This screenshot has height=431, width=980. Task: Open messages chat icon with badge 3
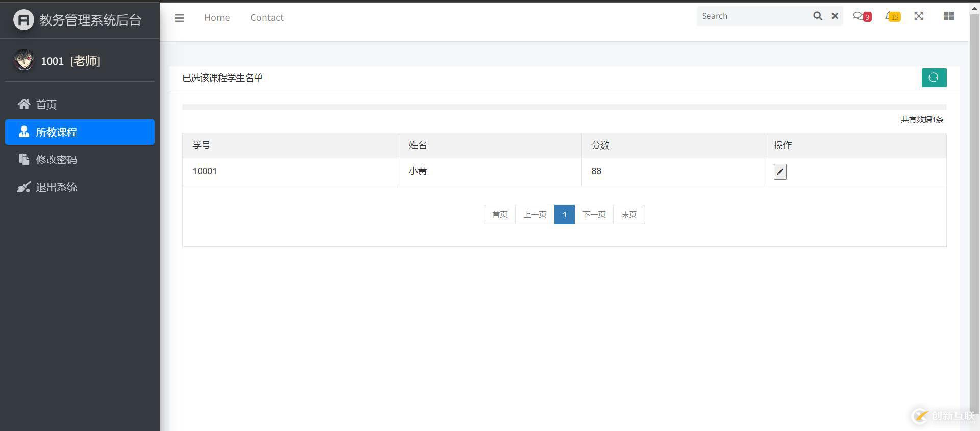point(861,16)
